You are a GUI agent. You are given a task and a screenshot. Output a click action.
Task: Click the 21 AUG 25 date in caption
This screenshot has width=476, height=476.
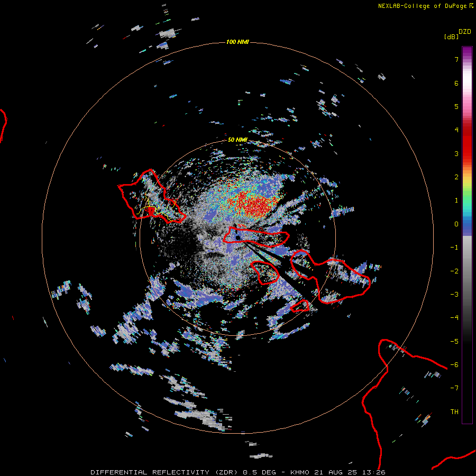point(339,472)
